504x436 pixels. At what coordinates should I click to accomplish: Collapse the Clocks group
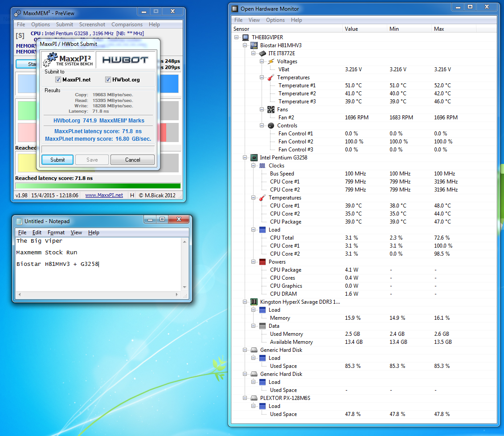click(x=253, y=166)
